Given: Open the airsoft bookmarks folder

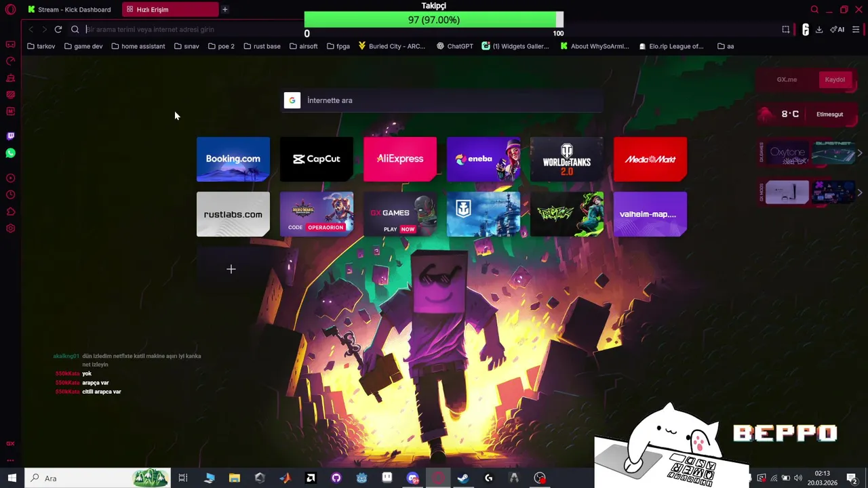Looking at the screenshot, I should pos(303,46).
